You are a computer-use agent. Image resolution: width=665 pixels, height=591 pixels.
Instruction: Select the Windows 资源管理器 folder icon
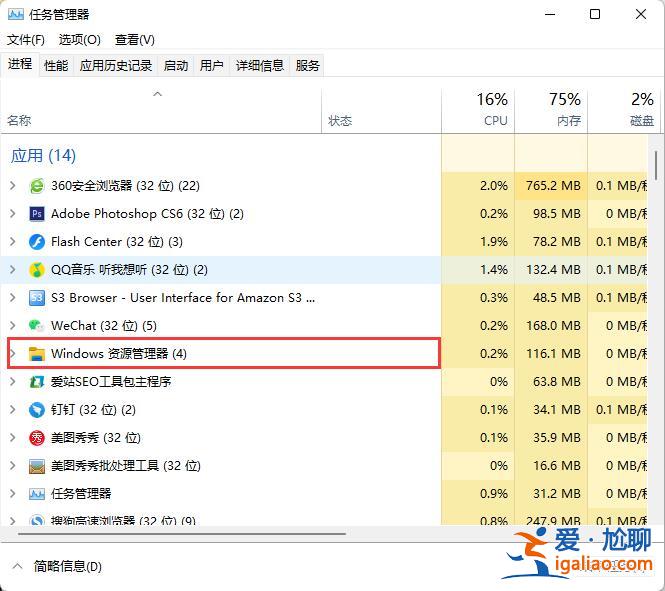coord(37,354)
